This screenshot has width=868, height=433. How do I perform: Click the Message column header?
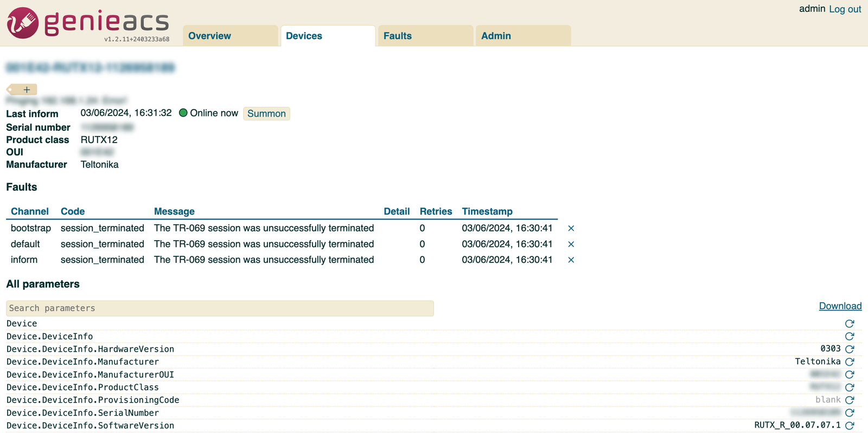(174, 211)
